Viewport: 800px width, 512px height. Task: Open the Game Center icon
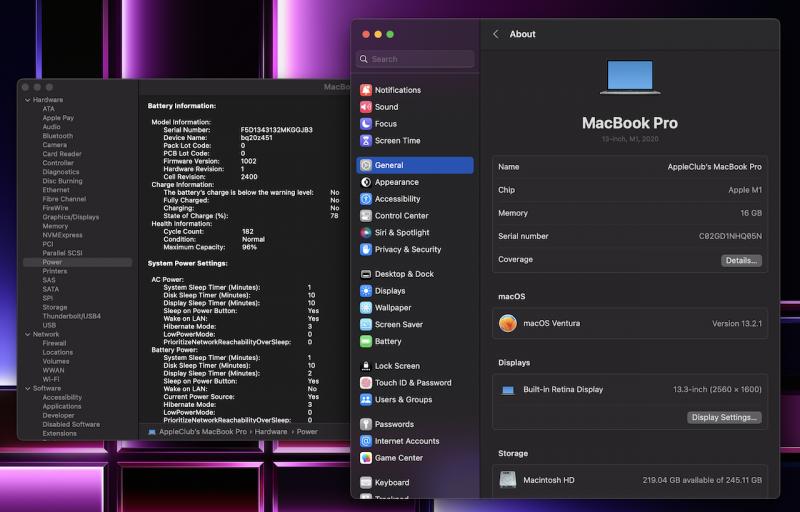pyautogui.click(x=365, y=458)
